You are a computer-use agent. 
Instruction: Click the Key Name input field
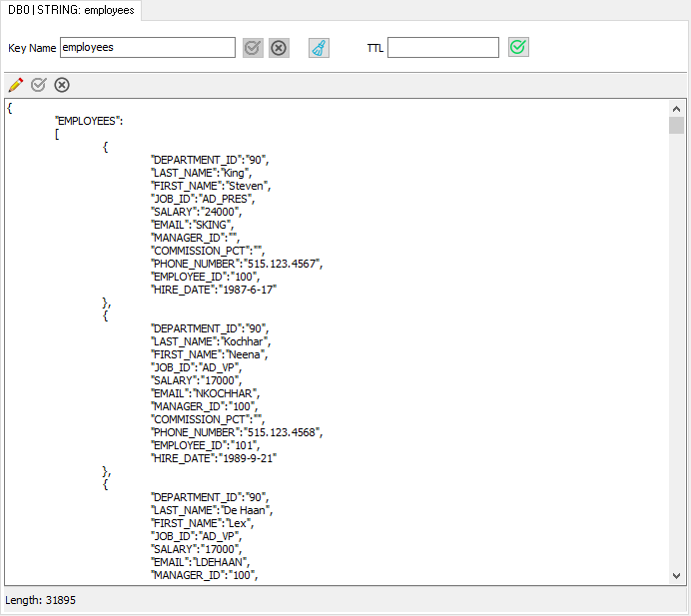(148, 48)
